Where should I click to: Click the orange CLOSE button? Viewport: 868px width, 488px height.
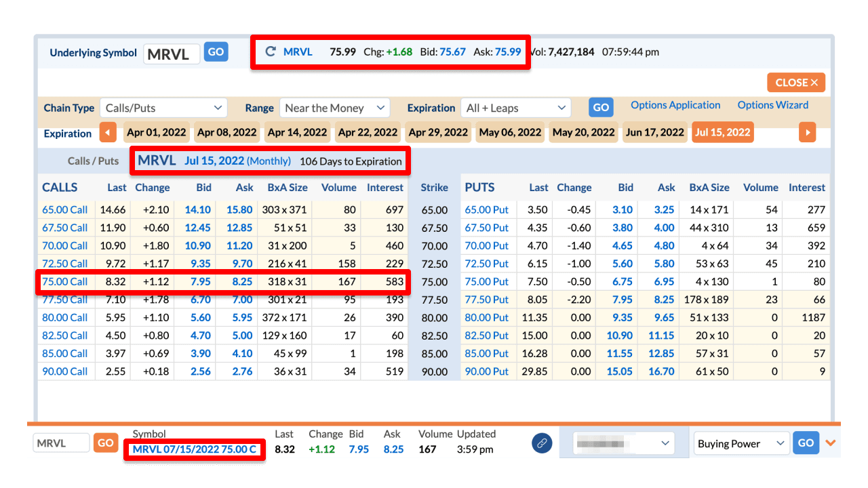[x=796, y=82]
